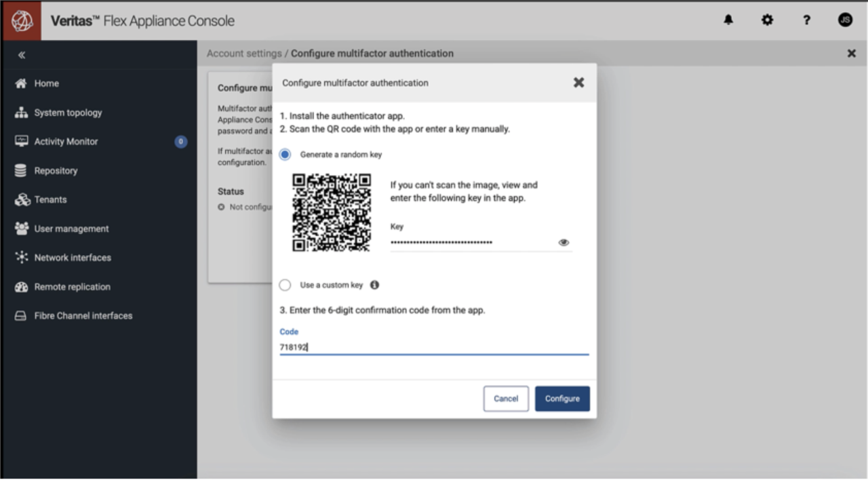Viewport: 868px width, 482px height.
Task: Click the Activity Monitor notification badge
Action: 180,142
